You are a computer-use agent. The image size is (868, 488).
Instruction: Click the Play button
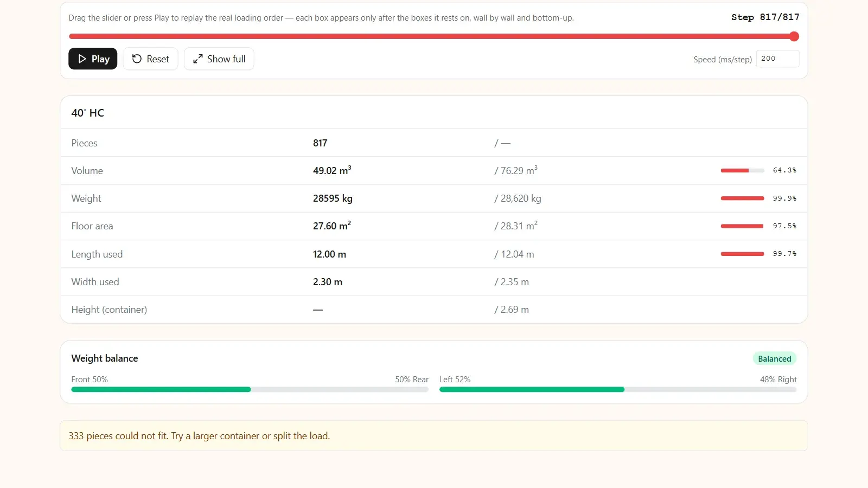click(93, 59)
